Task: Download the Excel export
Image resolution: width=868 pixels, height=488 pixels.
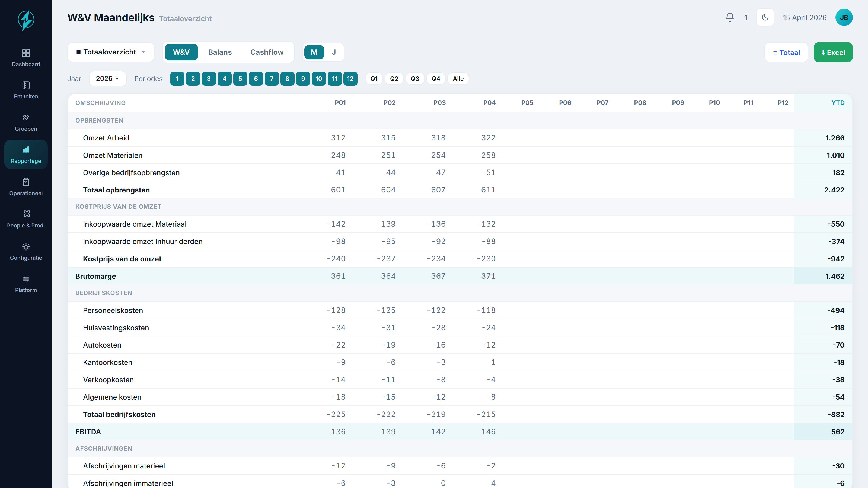Action: point(833,53)
